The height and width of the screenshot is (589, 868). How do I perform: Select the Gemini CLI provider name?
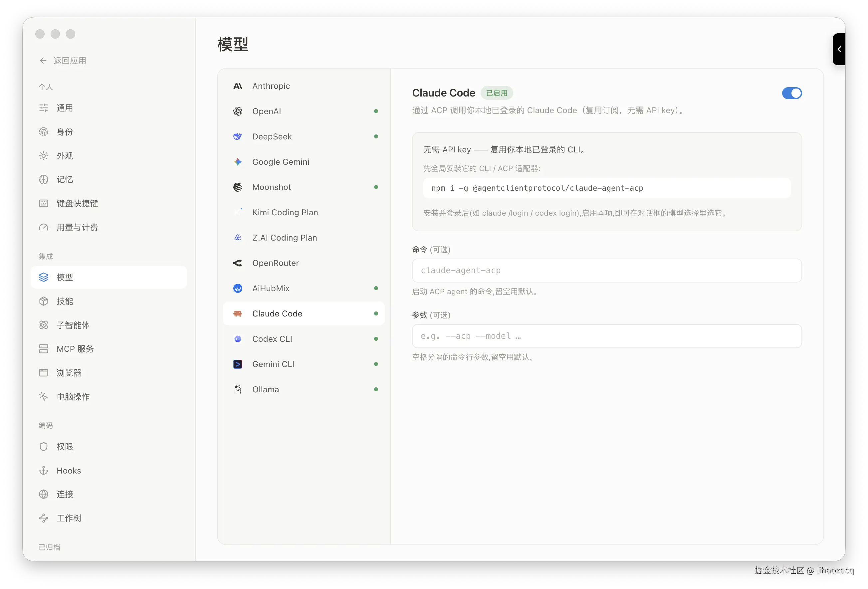click(x=273, y=364)
